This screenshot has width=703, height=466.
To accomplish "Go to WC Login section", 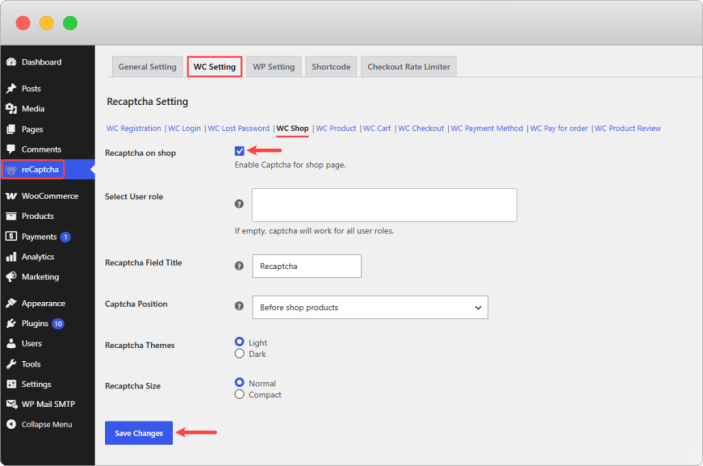I will [184, 128].
